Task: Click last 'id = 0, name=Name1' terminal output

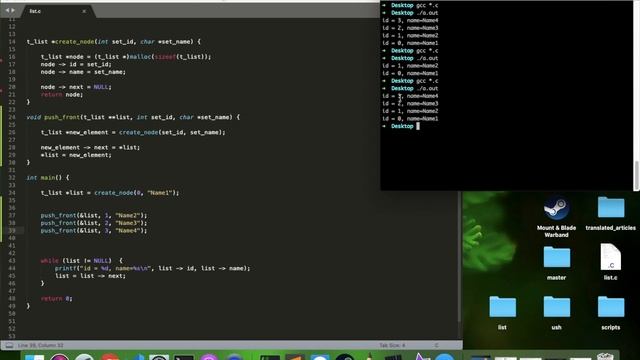Action: pyautogui.click(x=410, y=119)
